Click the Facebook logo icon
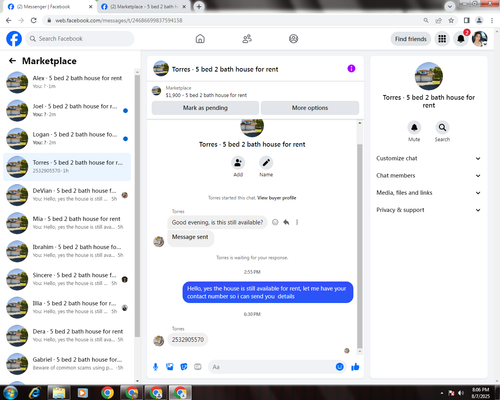500x400 pixels. click(x=14, y=39)
